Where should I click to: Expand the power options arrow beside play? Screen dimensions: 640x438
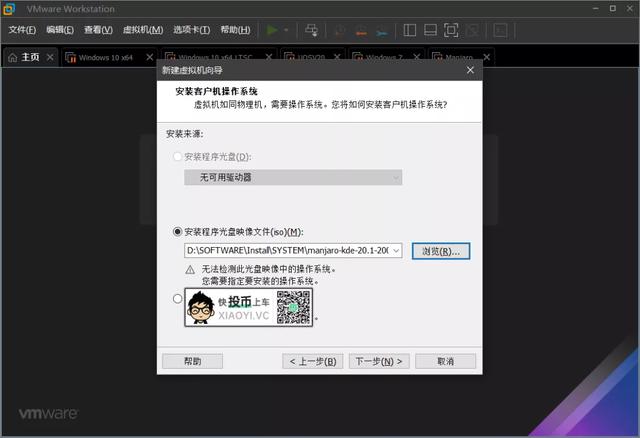[x=286, y=30]
